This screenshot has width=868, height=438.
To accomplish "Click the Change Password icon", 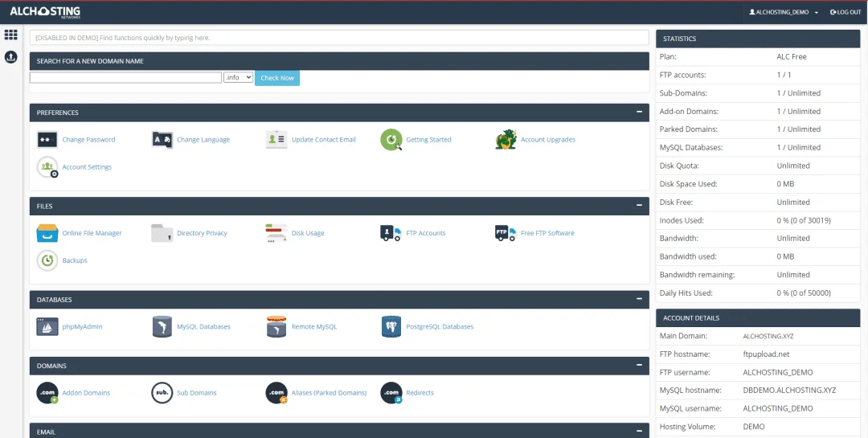I will coord(47,140).
